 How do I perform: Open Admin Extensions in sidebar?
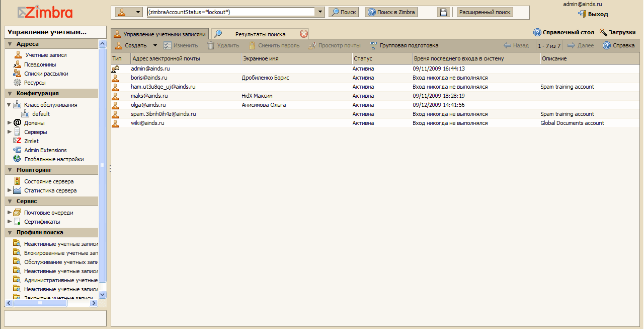click(x=45, y=150)
